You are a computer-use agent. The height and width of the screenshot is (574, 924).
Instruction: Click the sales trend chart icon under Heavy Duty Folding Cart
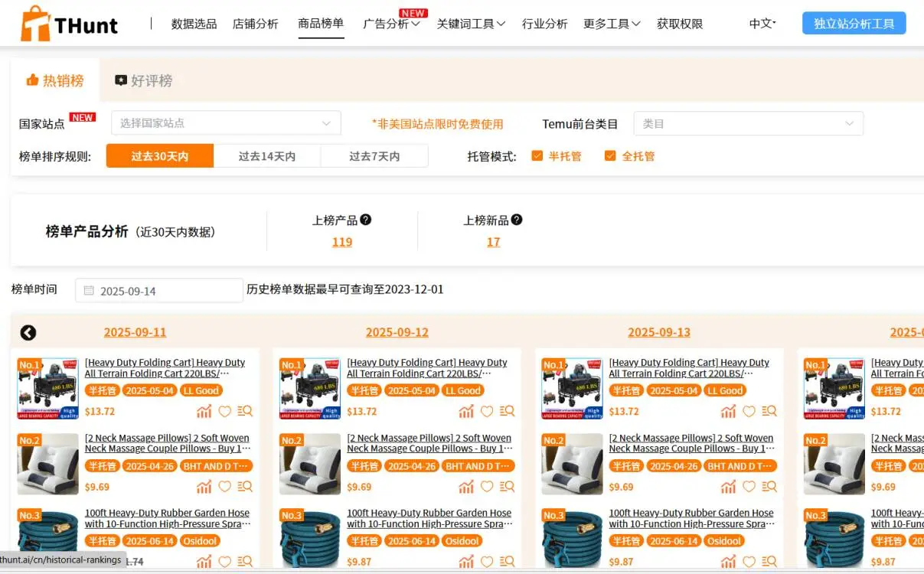[204, 411]
